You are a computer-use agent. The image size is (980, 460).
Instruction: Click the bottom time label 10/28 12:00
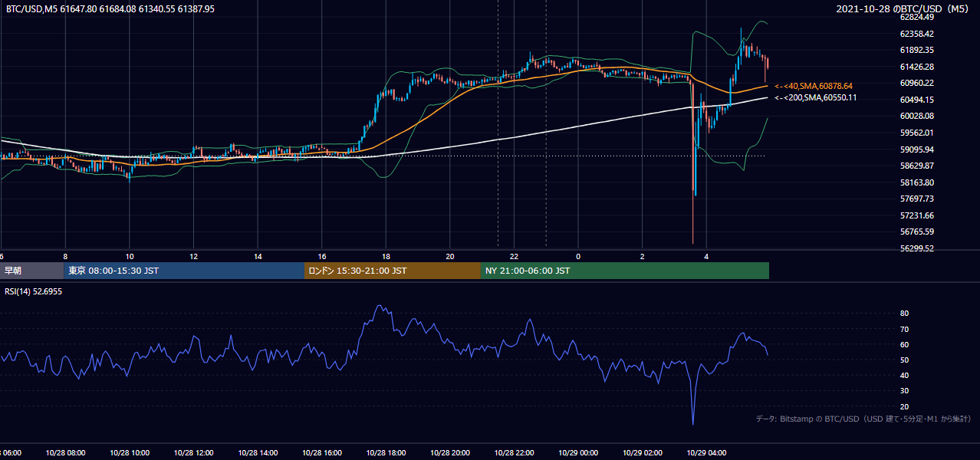(x=193, y=453)
